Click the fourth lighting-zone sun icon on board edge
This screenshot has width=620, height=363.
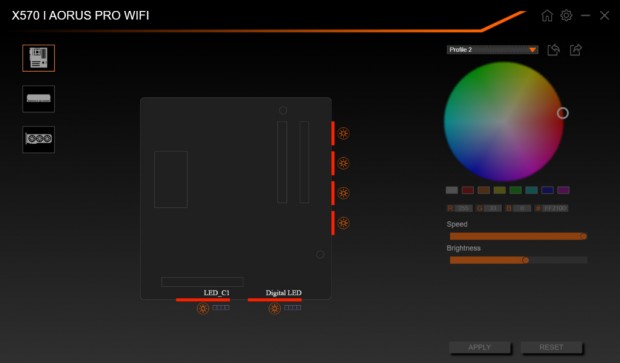click(x=343, y=223)
